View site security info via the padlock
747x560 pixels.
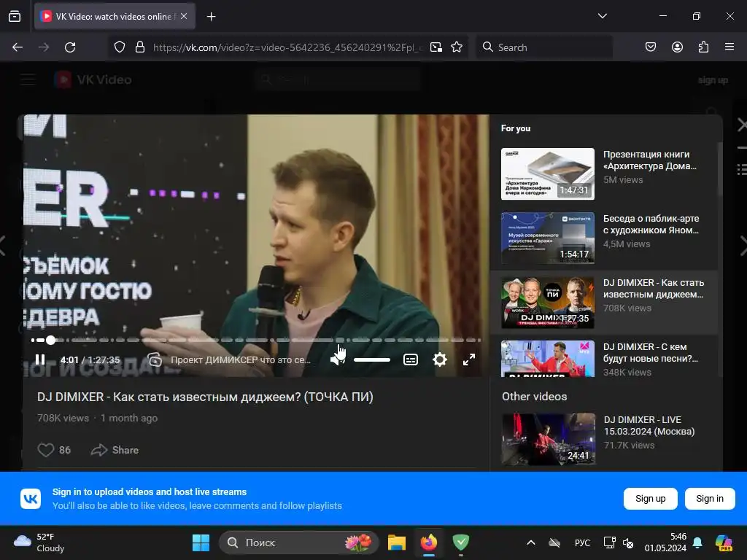click(139, 47)
